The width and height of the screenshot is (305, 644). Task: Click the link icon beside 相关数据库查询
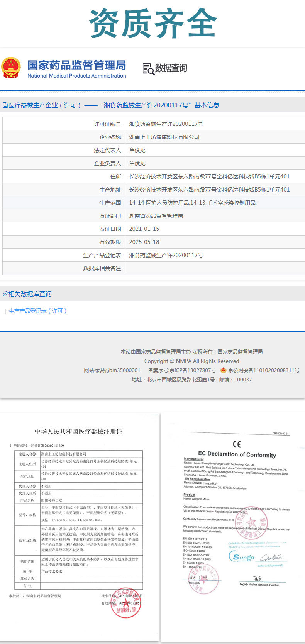[5, 294]
